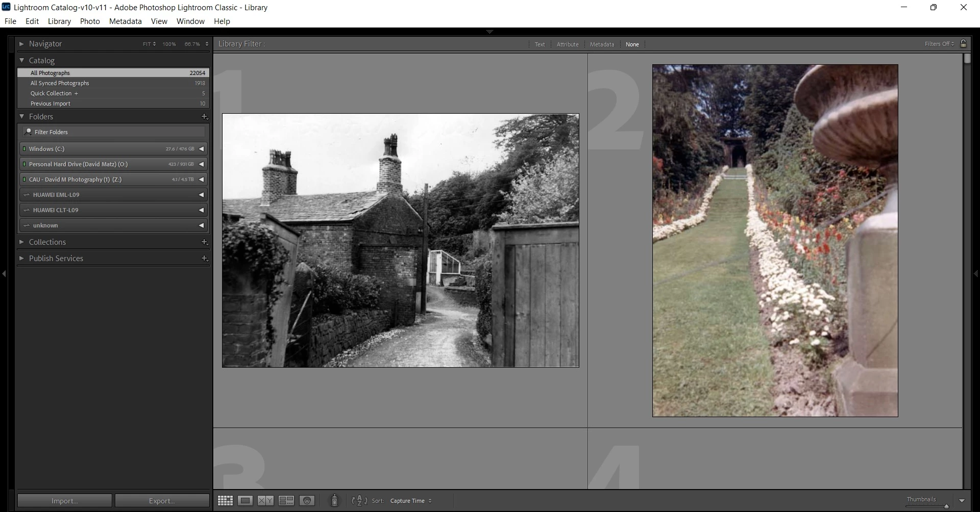The width and height of the screenshot is (980, 512).
Task: Open the View menu
Action: click(x=159, y=21)
